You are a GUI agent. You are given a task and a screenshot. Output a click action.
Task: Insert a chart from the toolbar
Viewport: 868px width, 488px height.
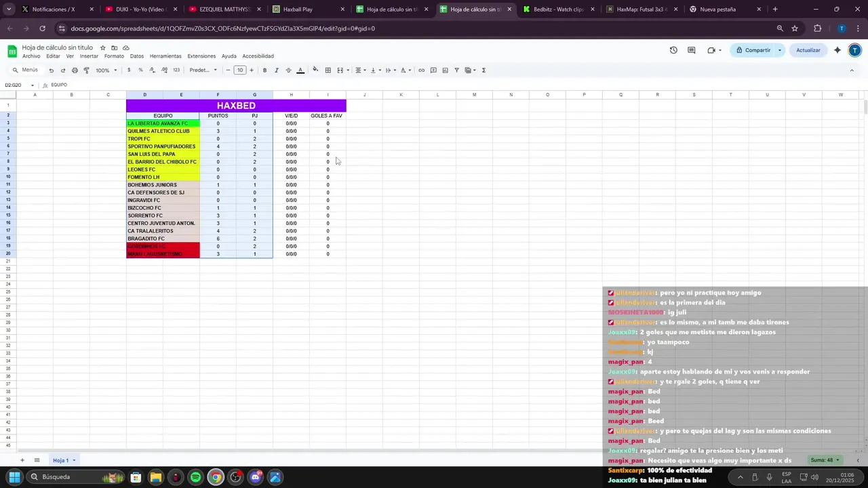[445, 70]
